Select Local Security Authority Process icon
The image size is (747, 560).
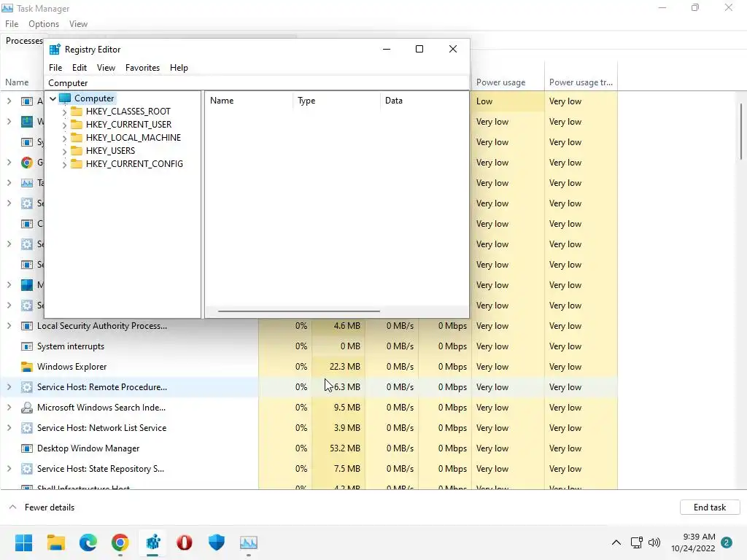point(27,326)
